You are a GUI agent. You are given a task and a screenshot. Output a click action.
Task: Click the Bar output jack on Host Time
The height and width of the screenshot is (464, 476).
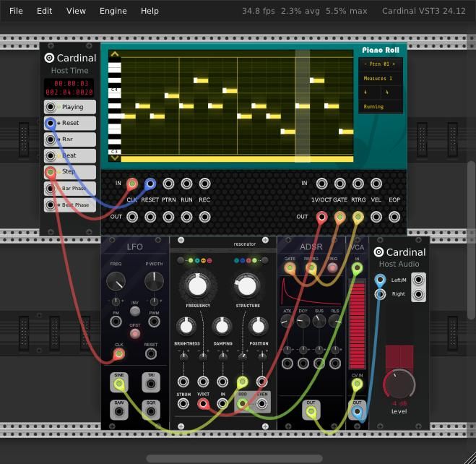(51, 139)
